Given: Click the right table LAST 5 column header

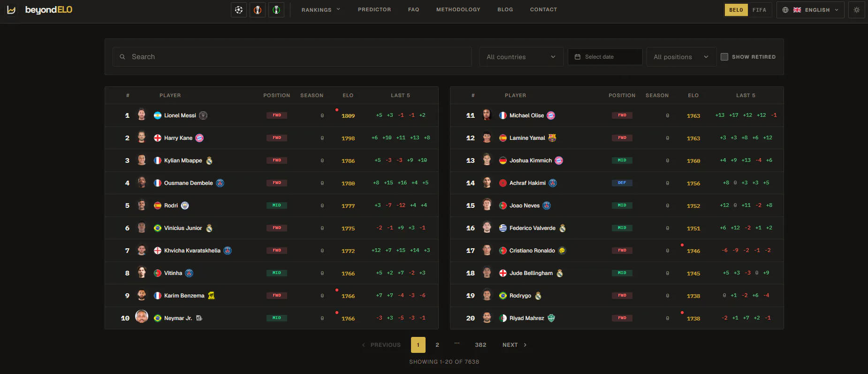Looking at the screenshot, I should [x=746, y=95].
